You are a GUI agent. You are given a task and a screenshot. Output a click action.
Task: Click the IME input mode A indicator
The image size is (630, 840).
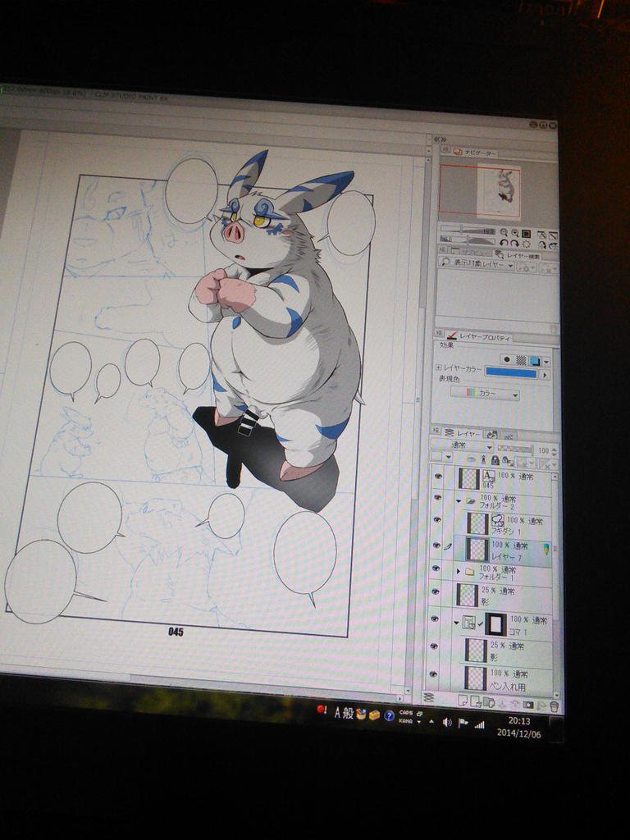[x=338, y=713]
